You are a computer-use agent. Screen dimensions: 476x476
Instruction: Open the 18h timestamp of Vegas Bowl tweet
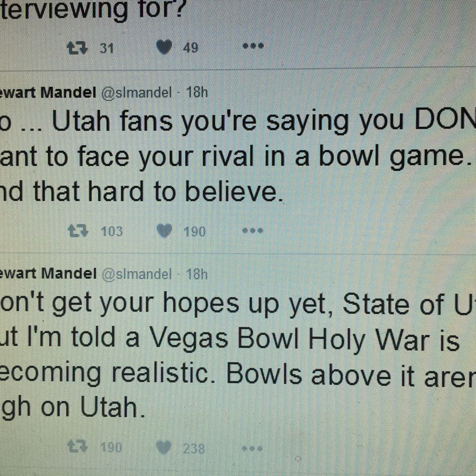197,274
